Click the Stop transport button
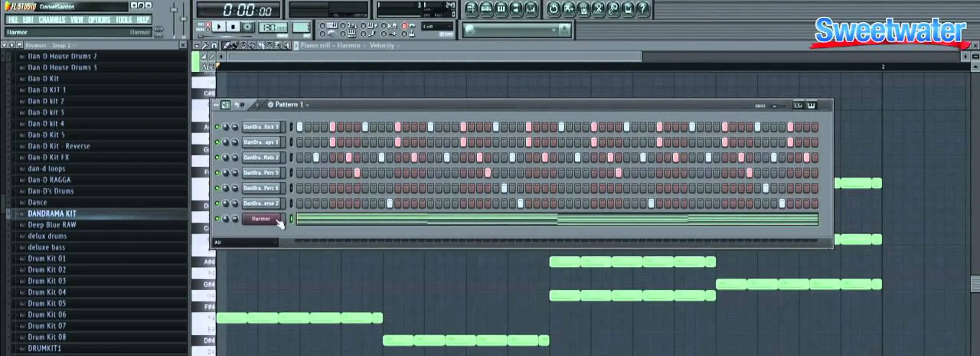 pos(233,27)
